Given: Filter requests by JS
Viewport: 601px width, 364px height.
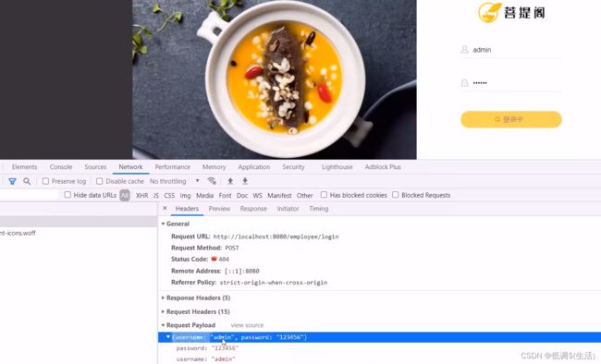Looking at the screenshot, I should [x=156, y=196].
